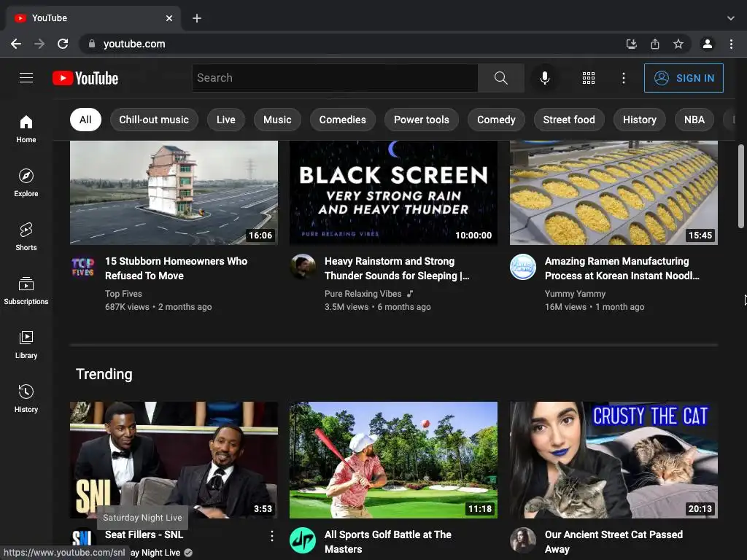The width and height of the screenshot is (747, 560).
Task: Install app from address bar icon
Action: 631,44
